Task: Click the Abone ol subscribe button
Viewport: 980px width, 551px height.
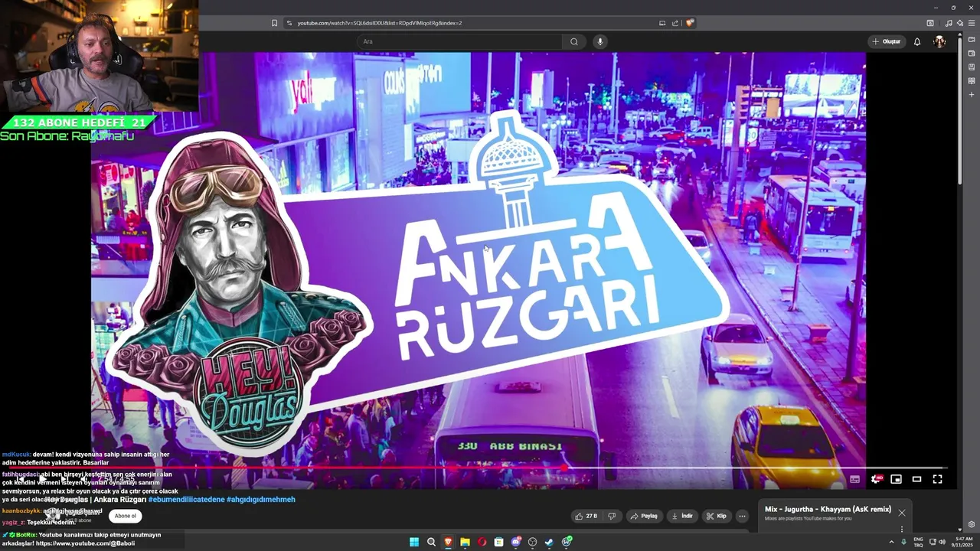Action: [x=126, y=516]
